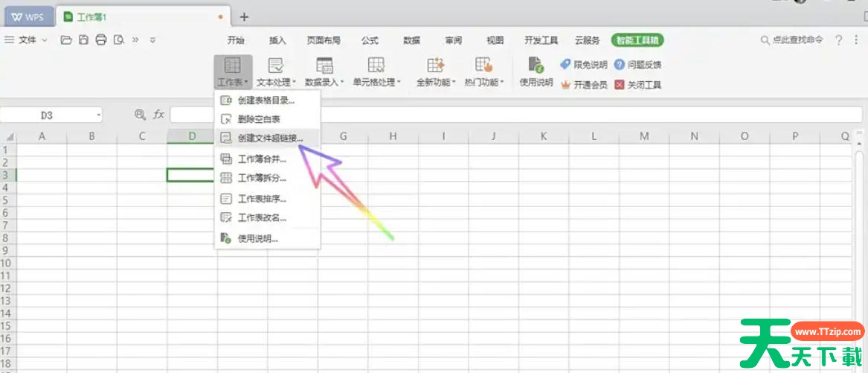Open the customize quick access toolbar arrow
The height and width of the screenshot is (373, 868).
152,40
